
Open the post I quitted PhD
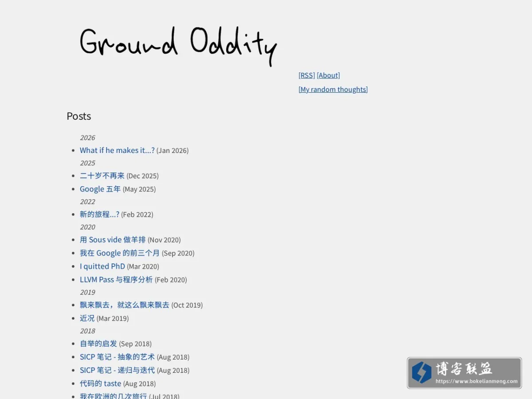tap(102, 266)
